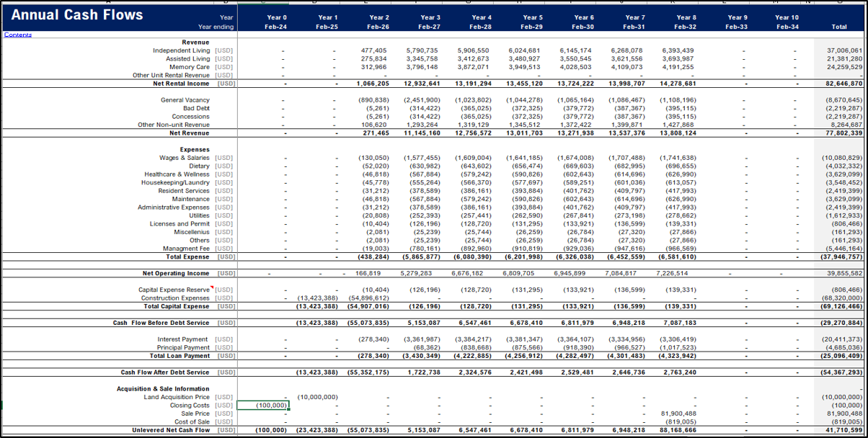Select Year 2 Construction Expenses (54,896,612)

point(369,298)
